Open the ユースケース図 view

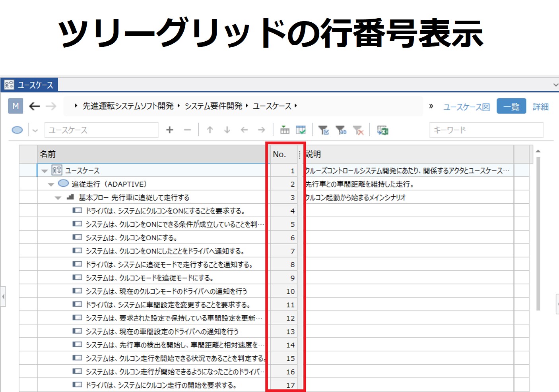[x=466, y=107]
